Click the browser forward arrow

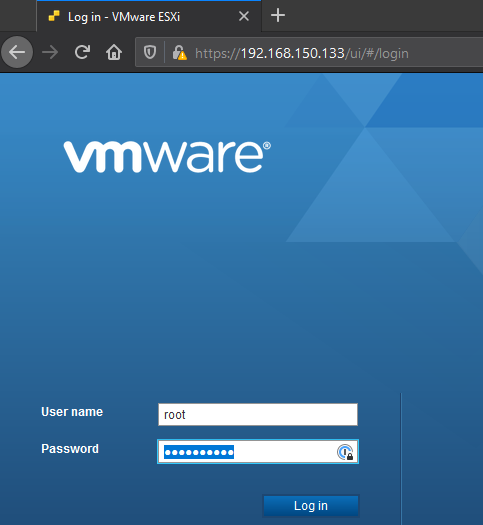point(50,53)
